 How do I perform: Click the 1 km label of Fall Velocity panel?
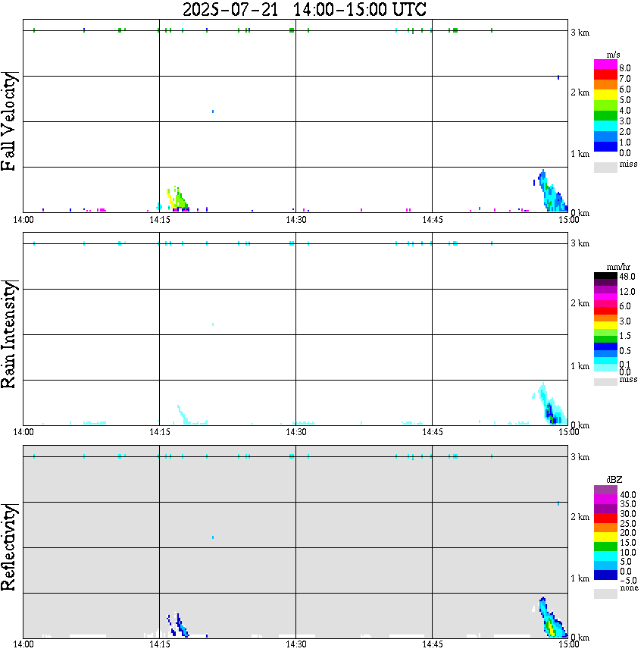pyautogui.click(x=580, y=154)
